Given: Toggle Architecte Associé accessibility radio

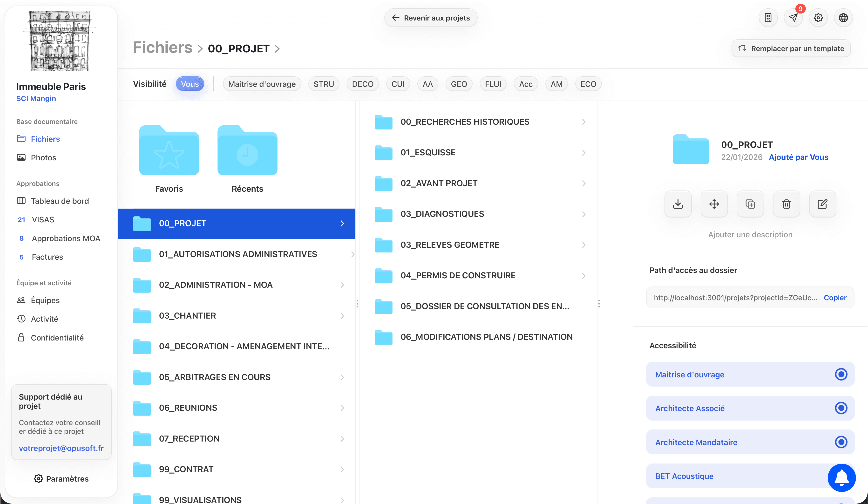Looking at the screenshot, I should (841, 408).
